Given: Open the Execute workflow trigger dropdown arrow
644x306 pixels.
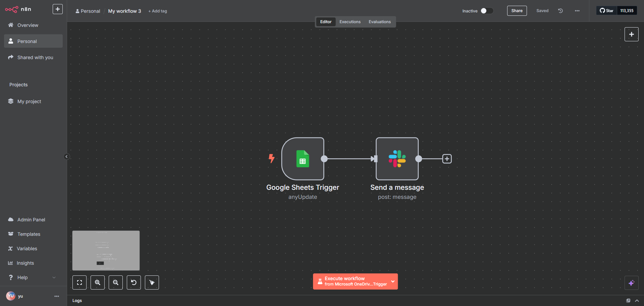Looking at the screenshot, I should pyautogui.click(x=393, y=281).
